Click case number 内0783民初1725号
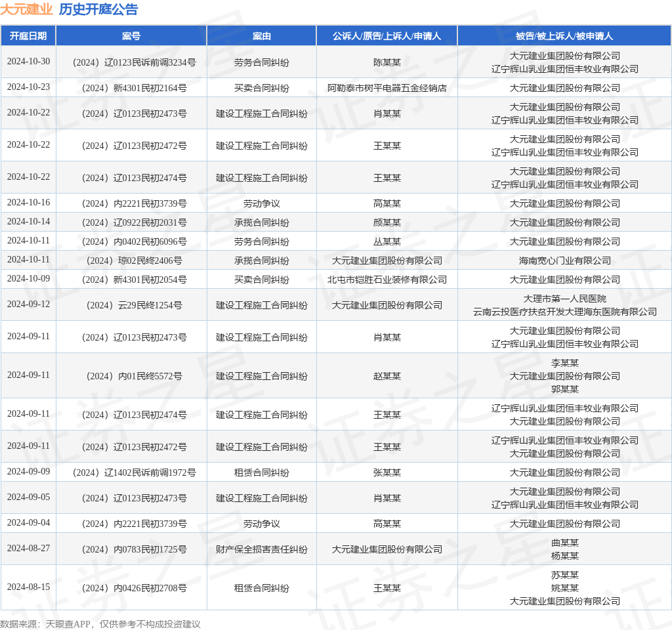Viewport: 672px width, 630px height. click(x=135, y=549)
